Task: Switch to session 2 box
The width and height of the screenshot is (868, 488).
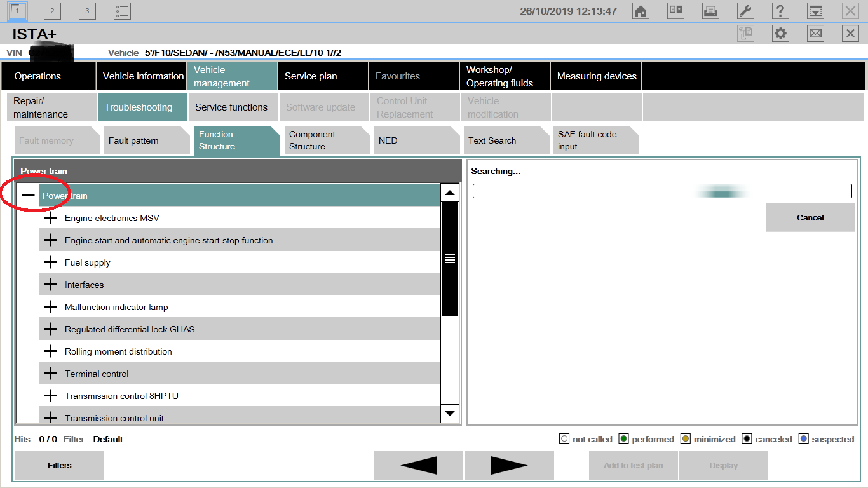Action: pos(52,11)
